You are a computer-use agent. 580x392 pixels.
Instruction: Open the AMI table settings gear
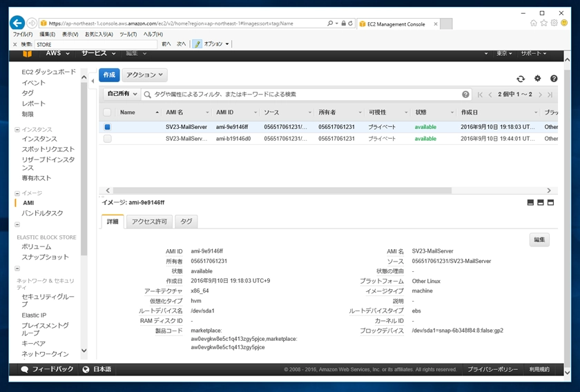coord(537,79)
